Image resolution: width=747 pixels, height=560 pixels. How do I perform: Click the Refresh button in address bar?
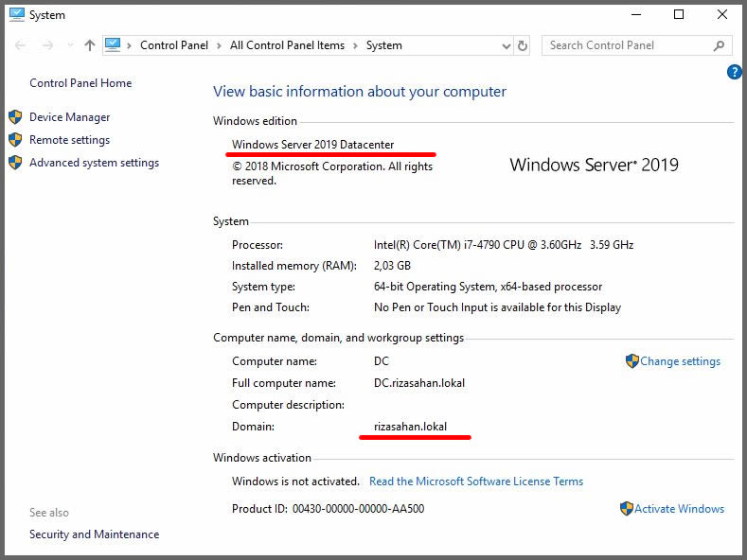[x=523, y=45]
